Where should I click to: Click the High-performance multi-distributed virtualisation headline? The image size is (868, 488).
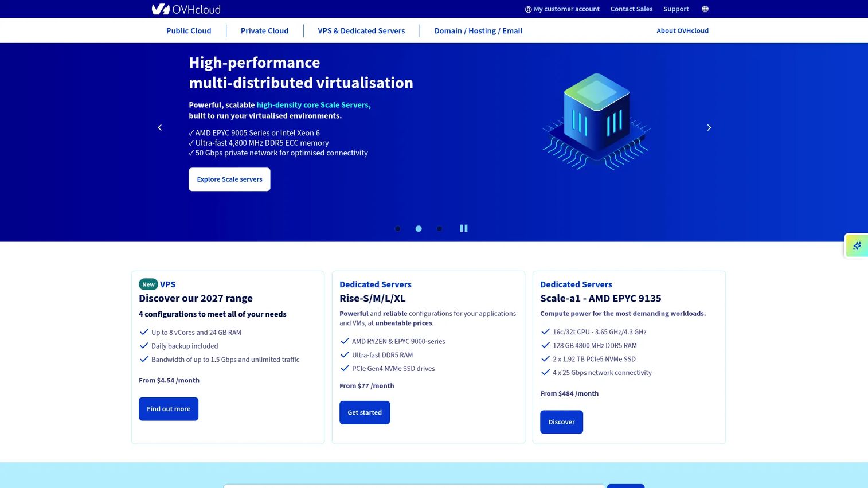point(301,72)
